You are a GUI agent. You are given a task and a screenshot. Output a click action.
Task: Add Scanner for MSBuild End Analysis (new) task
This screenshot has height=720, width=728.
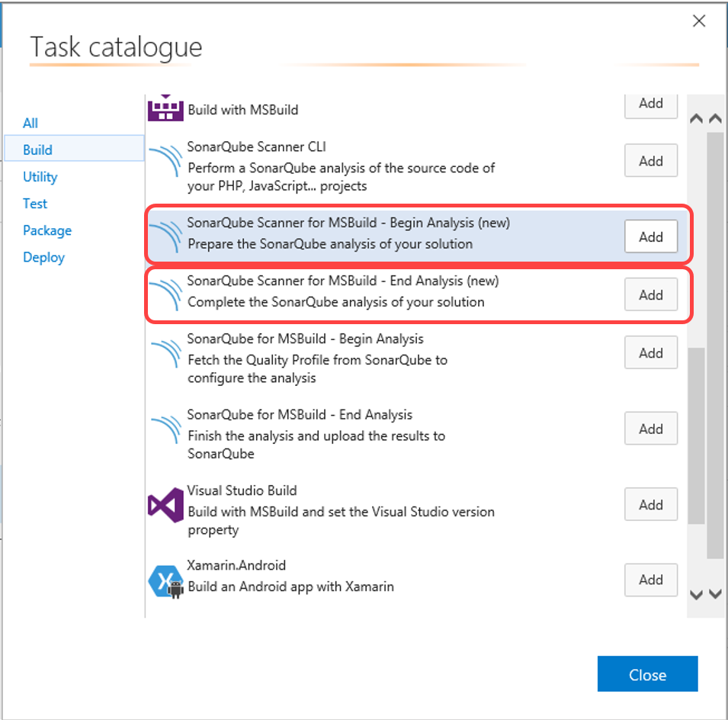coord(651,294)
